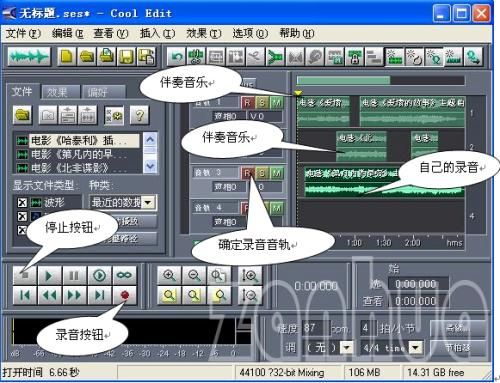The width and height of the screenshot is (500, 383).
Task: Click the yellow playhead marker on timeline
Action: [298, 93]
